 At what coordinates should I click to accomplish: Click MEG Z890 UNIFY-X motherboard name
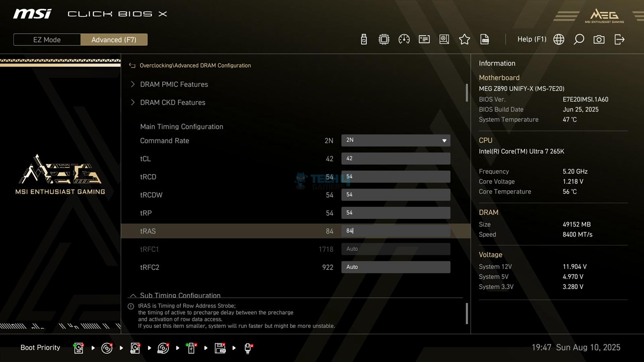point(522,88)
